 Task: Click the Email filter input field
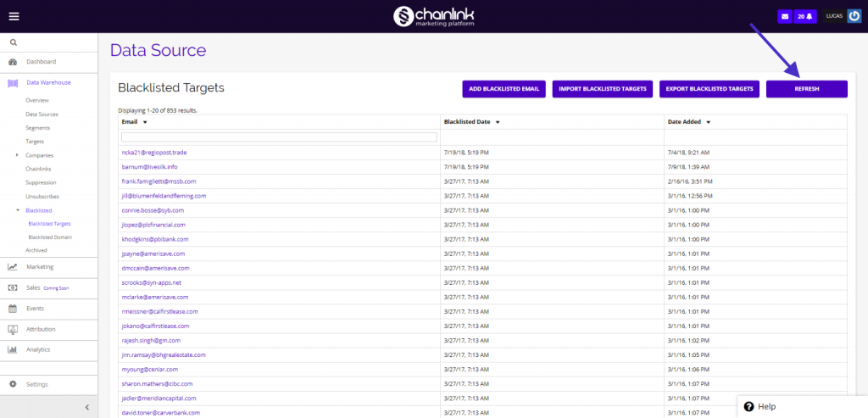pos(279,137)
